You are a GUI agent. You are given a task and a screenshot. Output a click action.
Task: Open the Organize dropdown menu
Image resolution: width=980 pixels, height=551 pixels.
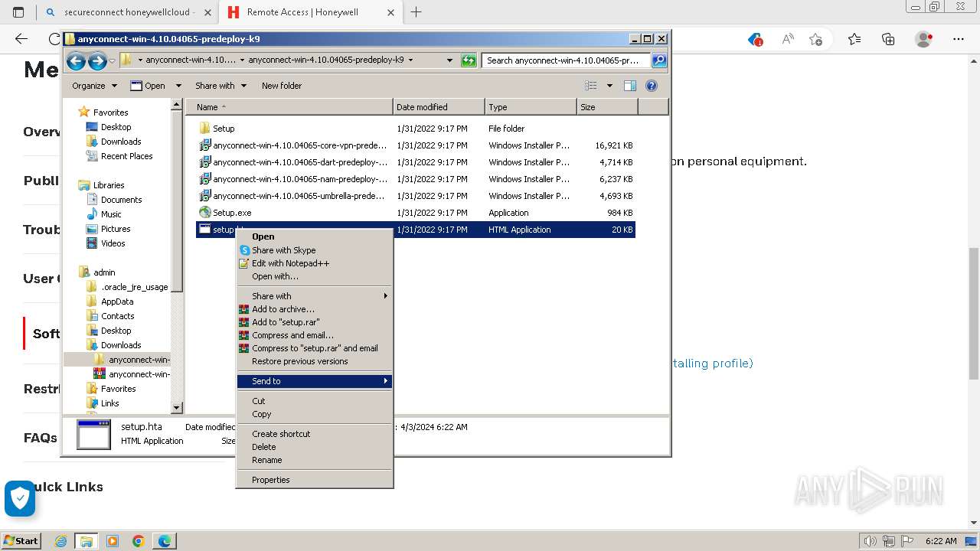[94, 86]
